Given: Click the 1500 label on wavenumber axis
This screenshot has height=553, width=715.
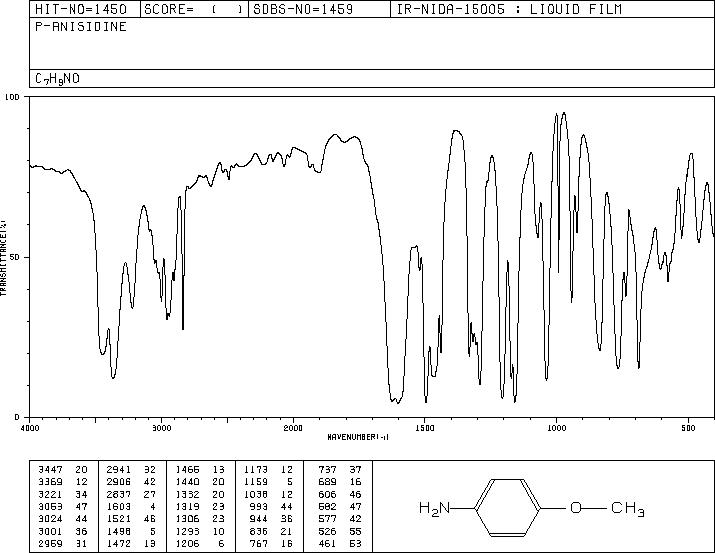Looking at the screenshot, I should tap(425, 428).
